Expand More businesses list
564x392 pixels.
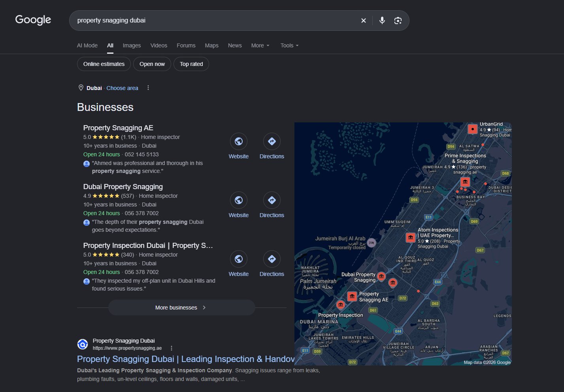pyautogui.click(x=181, y=308)
